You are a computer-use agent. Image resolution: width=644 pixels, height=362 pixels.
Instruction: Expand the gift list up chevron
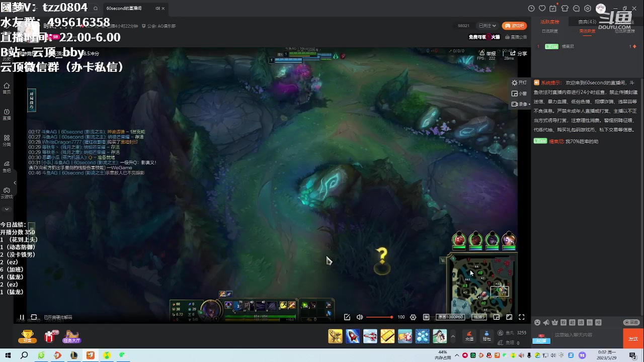click(453, 336)
